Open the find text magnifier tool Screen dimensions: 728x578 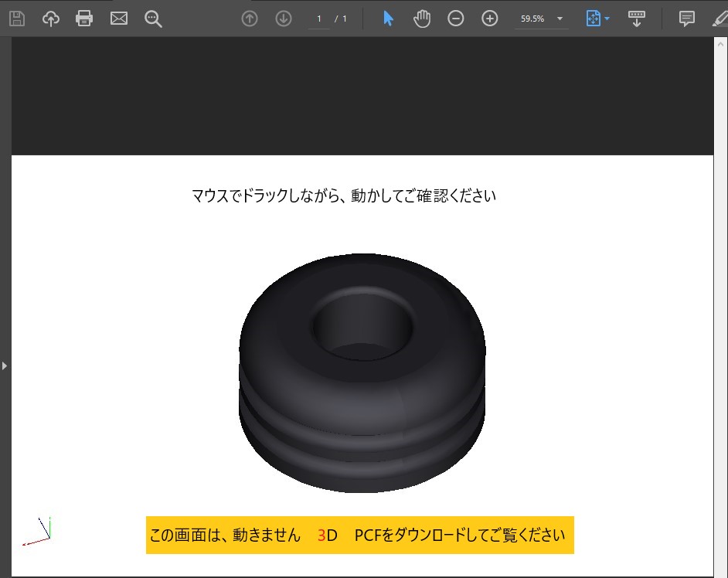153,19
